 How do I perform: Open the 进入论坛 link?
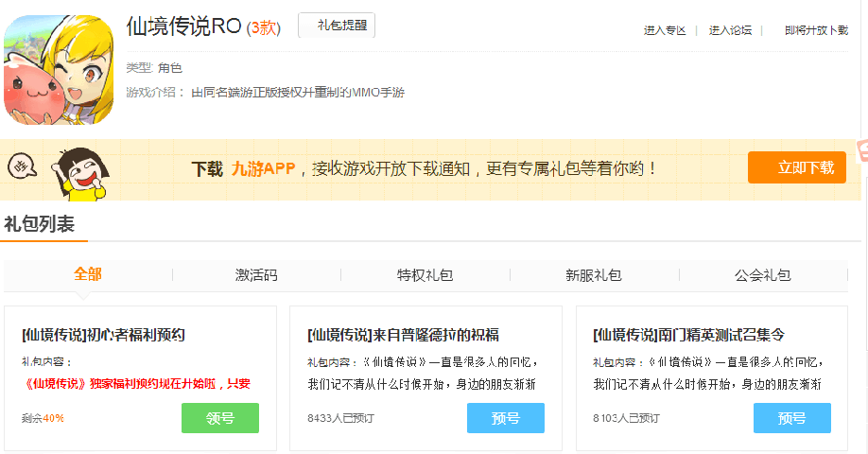point(730,30)
